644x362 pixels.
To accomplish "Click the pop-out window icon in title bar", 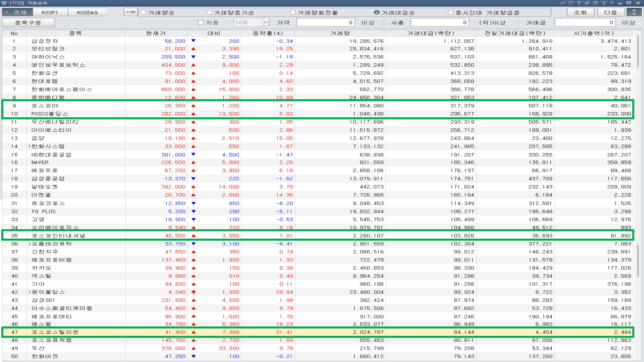I will 571,3.
